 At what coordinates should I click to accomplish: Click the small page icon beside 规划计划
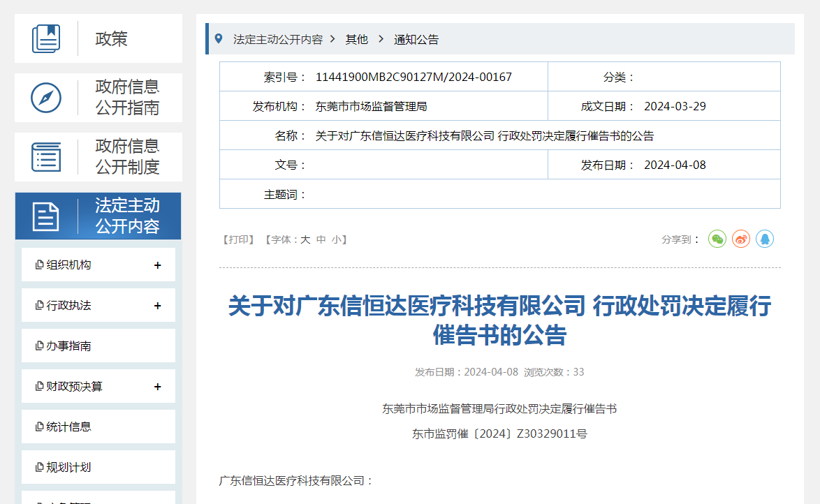39,467
